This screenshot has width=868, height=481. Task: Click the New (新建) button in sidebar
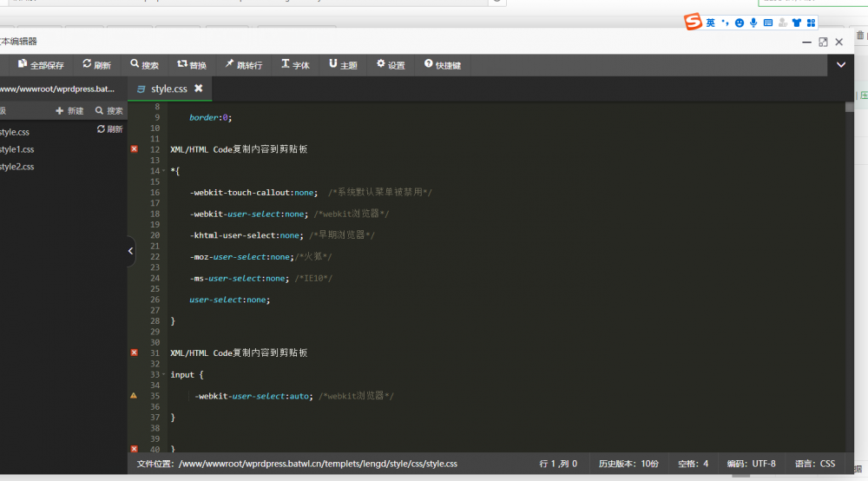pyautogui.click(x=69, y=111)
